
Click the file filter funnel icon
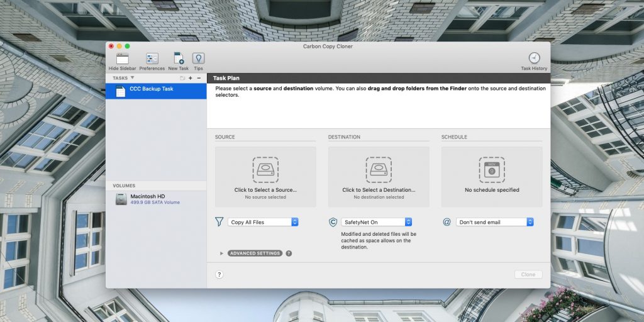point(219,222)
